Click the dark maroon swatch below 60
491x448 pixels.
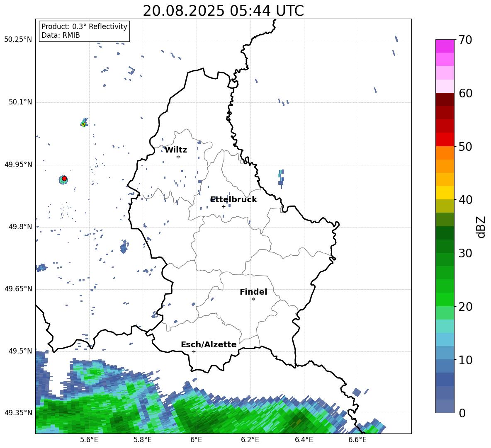(445, 99)
